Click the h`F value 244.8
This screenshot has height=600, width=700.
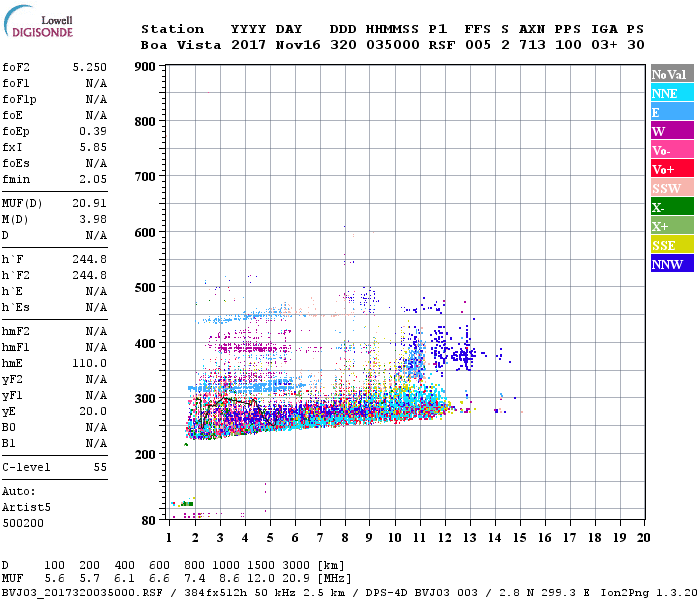(x=90, y=259)
